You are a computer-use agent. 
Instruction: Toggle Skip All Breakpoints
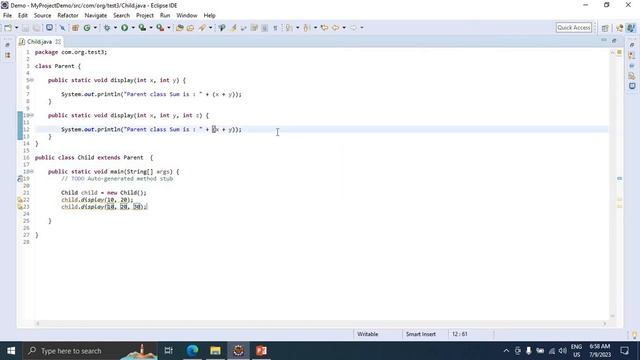click(x=62, y=28)
